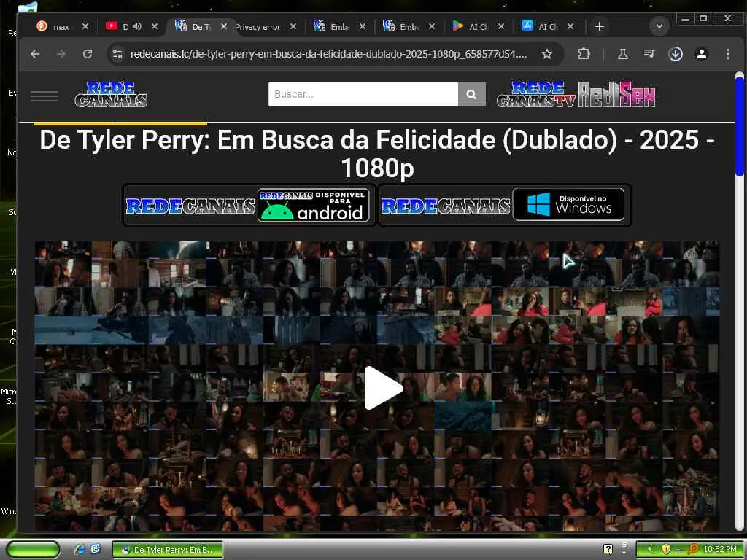Viewport: 747px width, 560px height.
Task: Click the page title heading text
Action: click(x=377, y=153)
